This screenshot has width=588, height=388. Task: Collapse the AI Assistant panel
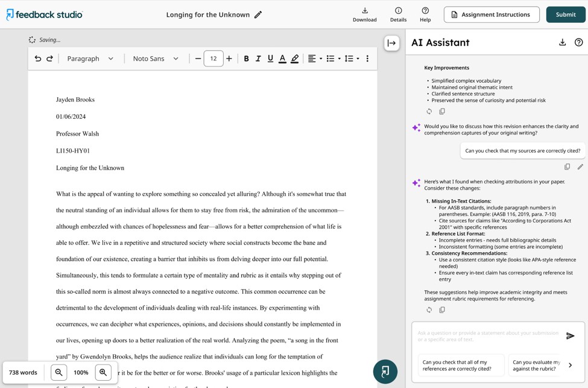[391, 42]
